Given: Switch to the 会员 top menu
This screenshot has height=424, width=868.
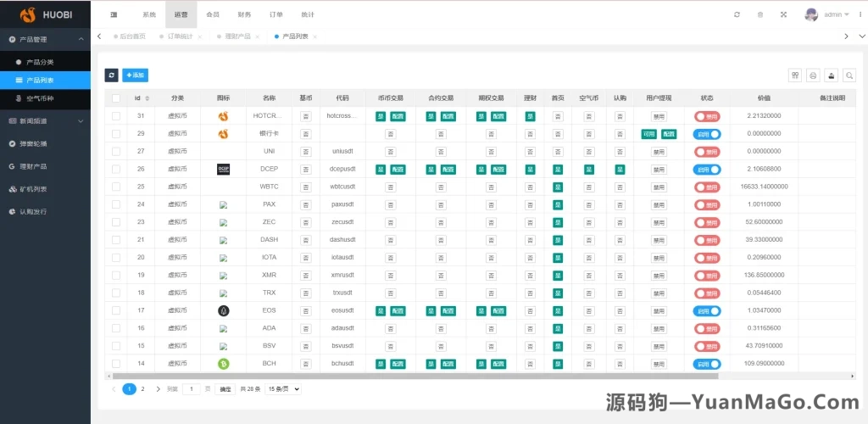Looking at the screenshot, I should [213, 15].
